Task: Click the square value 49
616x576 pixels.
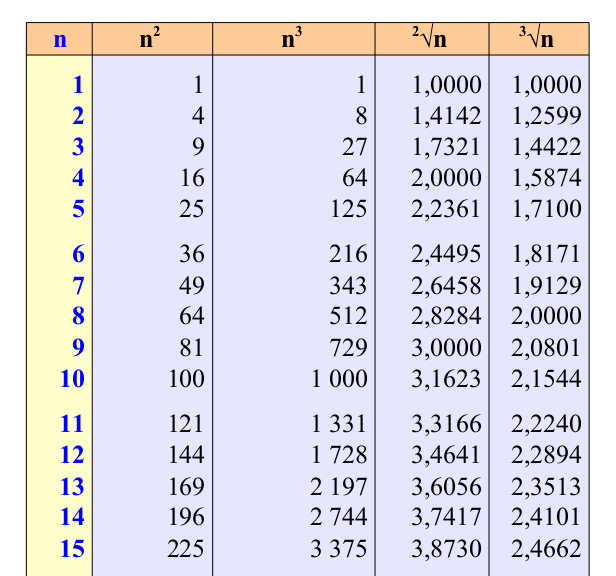Action: pyautogui.click(x=192, y=285)
